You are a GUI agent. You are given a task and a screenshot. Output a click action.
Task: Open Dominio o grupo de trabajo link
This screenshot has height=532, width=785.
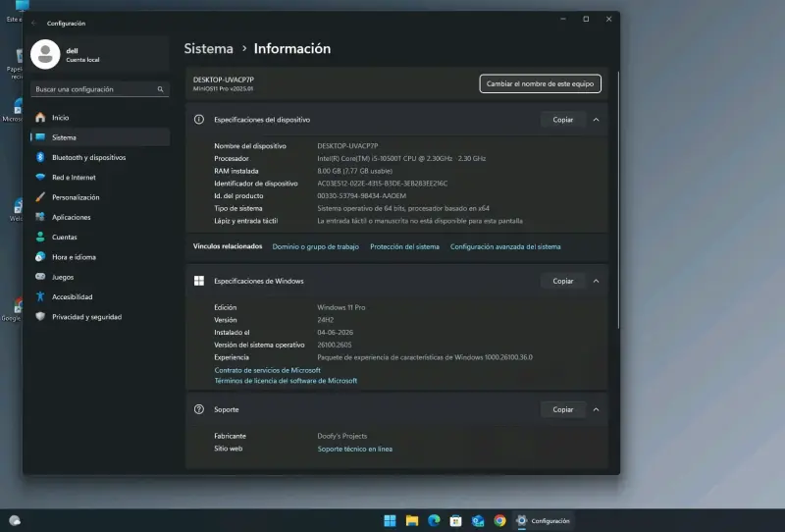[315, 246]
